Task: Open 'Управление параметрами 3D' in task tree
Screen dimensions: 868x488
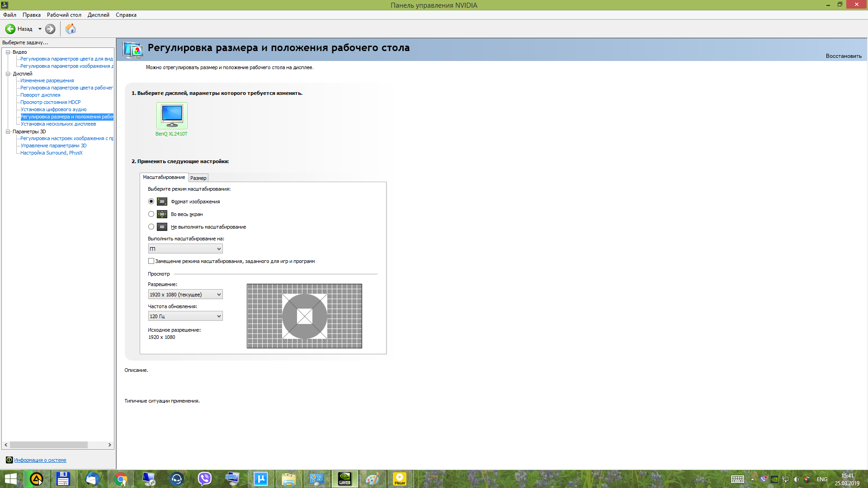Action: click(53, 145)
